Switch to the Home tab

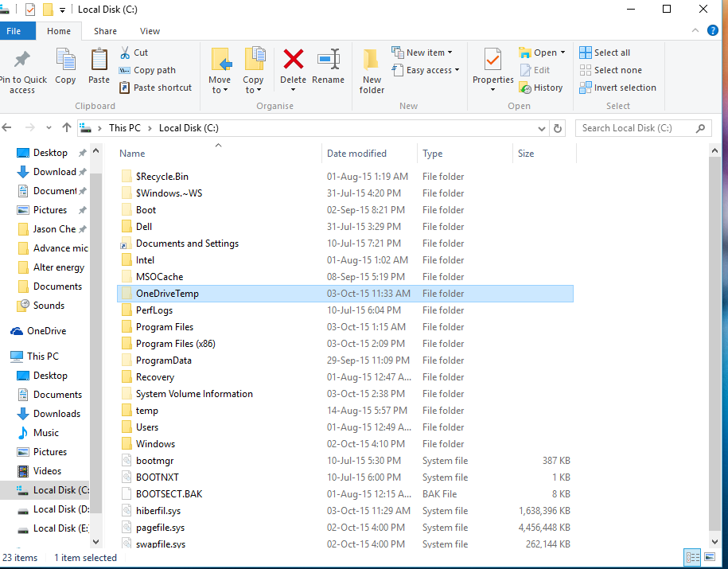pos(59,31)
